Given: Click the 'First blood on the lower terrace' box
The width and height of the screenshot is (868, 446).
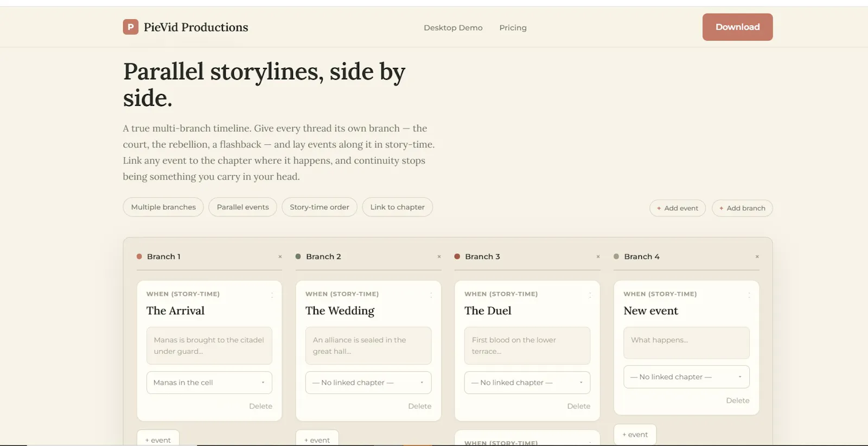Looking at the screenshot, I should pyautogui.click(x=527, y=346).
